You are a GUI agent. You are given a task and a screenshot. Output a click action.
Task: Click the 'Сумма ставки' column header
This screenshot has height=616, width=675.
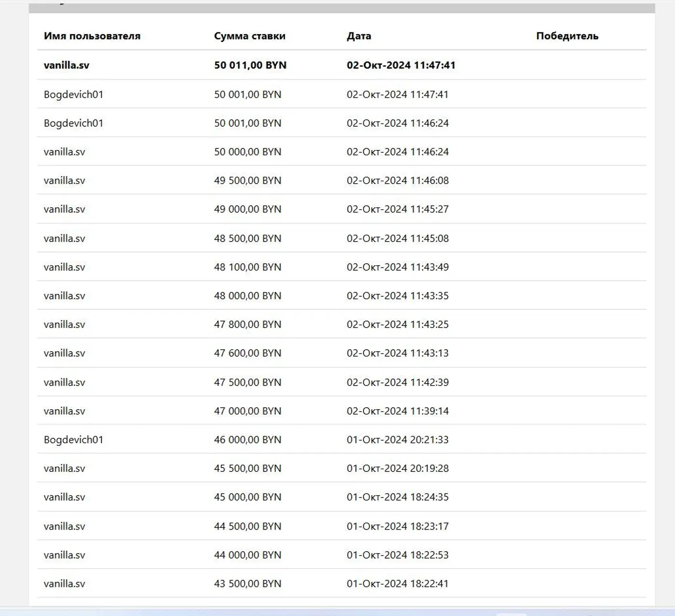250,36
